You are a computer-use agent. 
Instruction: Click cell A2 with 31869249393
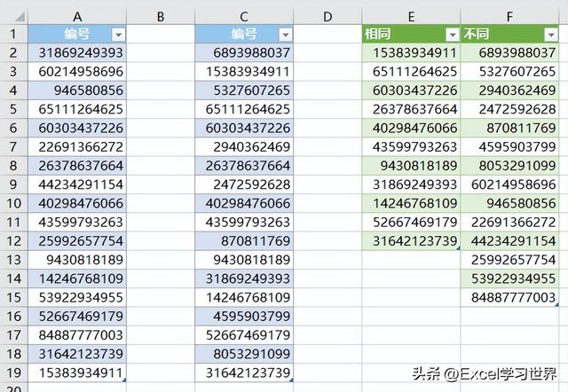(77, 53)
